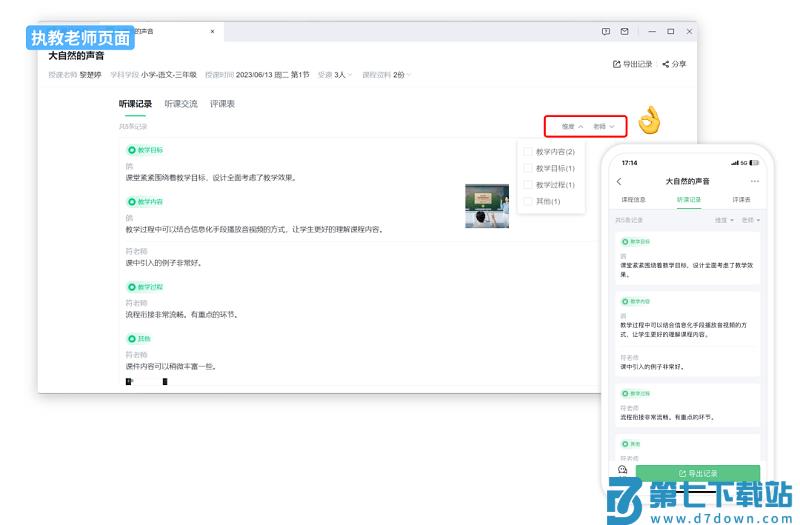Select the record 课中引入的例子非常好 in desktop list

pos(163,263)
